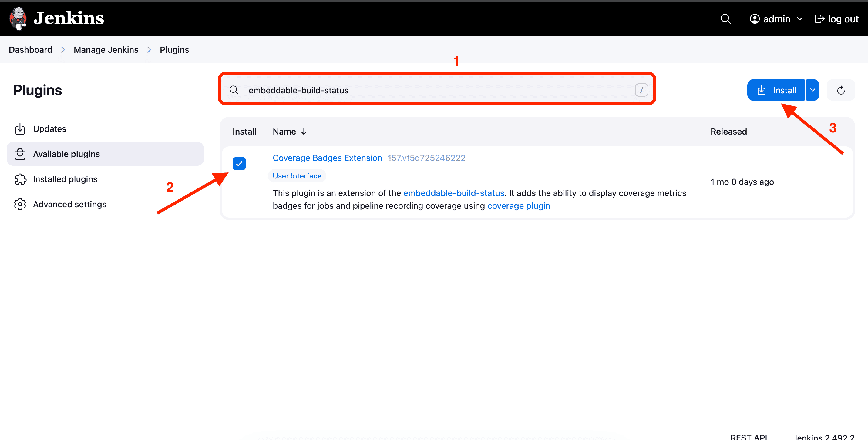Click the Jenkins butler logo
The height and width of the screenshot is (440, 868).
pos(18,18)
